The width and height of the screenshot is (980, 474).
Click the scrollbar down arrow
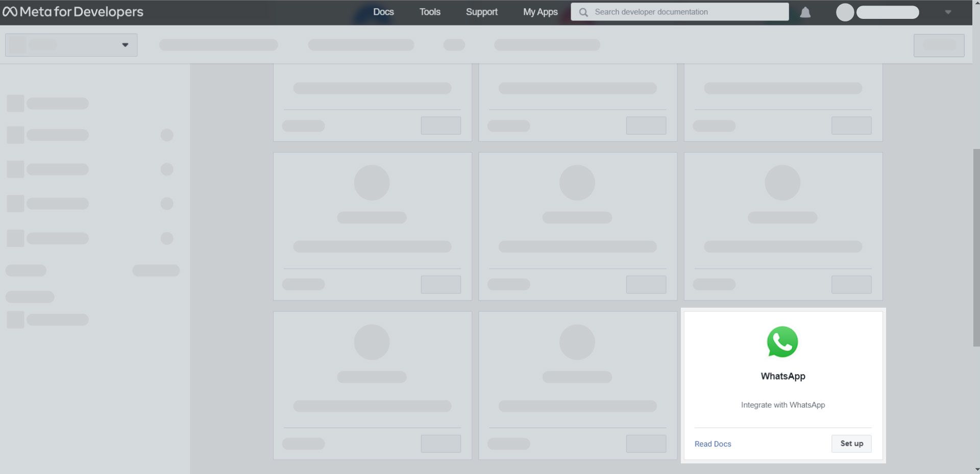(976, 469)
